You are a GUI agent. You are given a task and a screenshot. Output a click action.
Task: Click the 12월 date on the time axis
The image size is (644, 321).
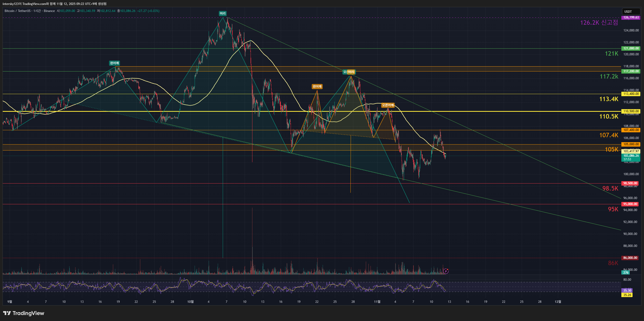point(558,302)
